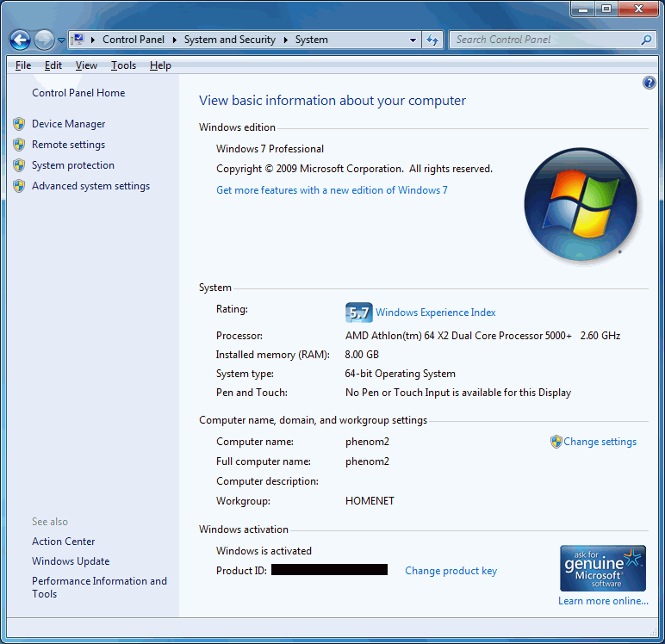Screen dimensions: 665x644
Task: Click the shield icon beside Change settings
Action: tap(556, 442)
